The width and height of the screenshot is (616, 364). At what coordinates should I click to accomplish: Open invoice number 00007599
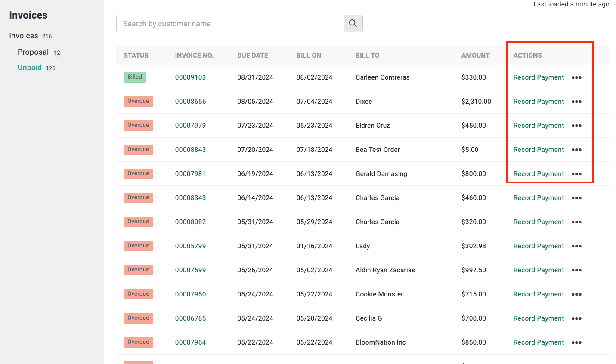point(190,270)
